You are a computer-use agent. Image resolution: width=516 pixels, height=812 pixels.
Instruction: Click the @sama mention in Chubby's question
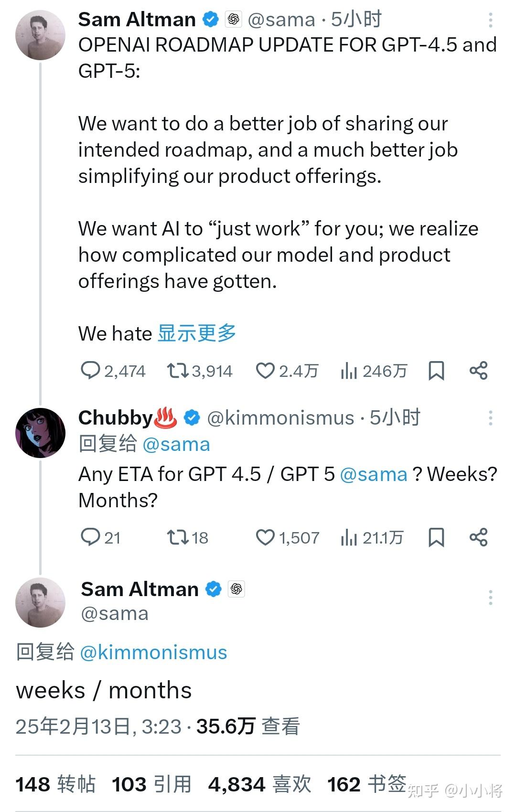374,474
